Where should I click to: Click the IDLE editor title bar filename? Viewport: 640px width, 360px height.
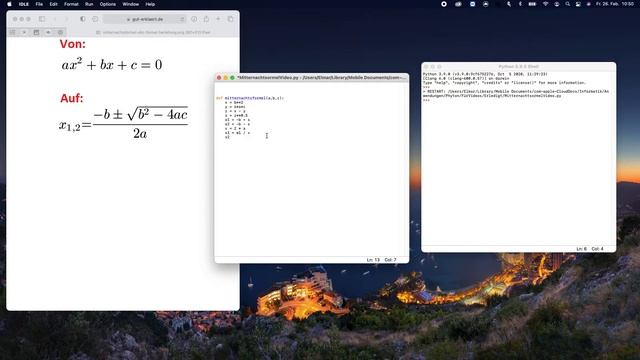pyautogui.click(x=321, y=77)
